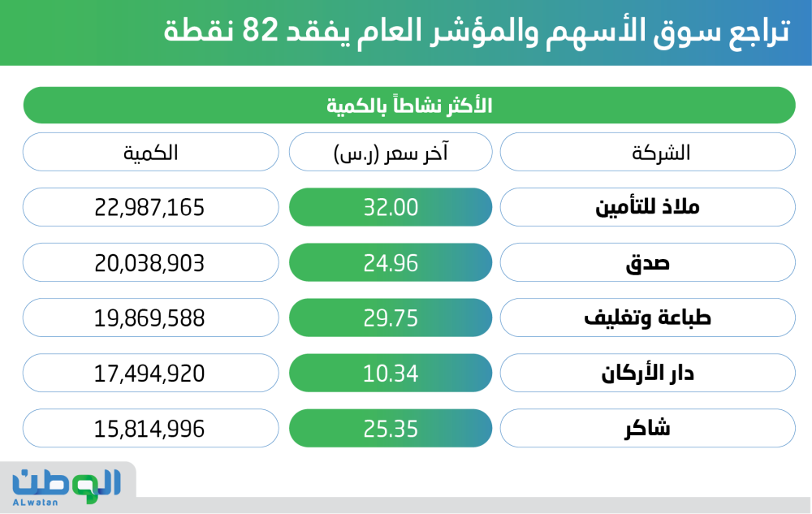Click the headline mentioning 82 نقطة

click(x=476, y=32)
